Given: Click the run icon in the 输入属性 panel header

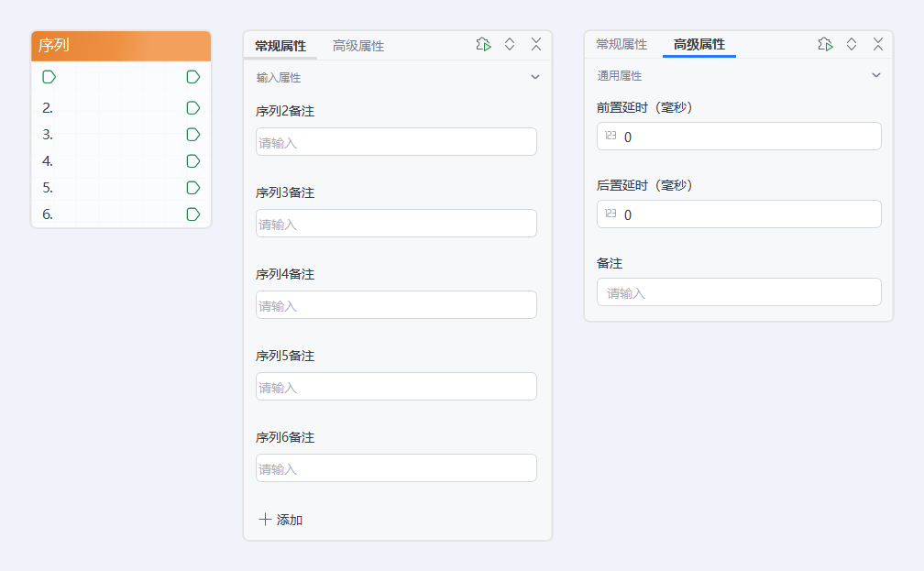Looking at the screenshot, I should 483,45.
